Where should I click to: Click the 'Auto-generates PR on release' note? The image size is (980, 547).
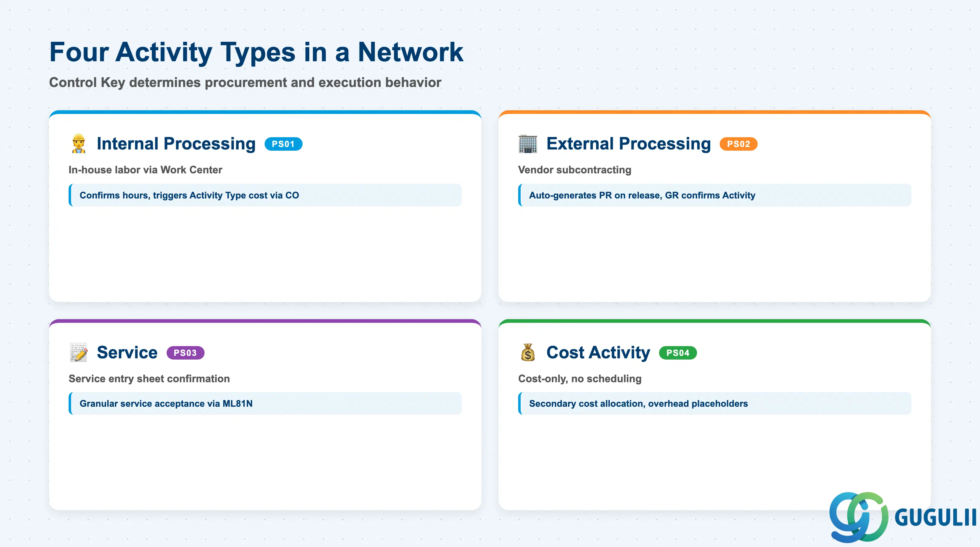click(x=714, y=195)
